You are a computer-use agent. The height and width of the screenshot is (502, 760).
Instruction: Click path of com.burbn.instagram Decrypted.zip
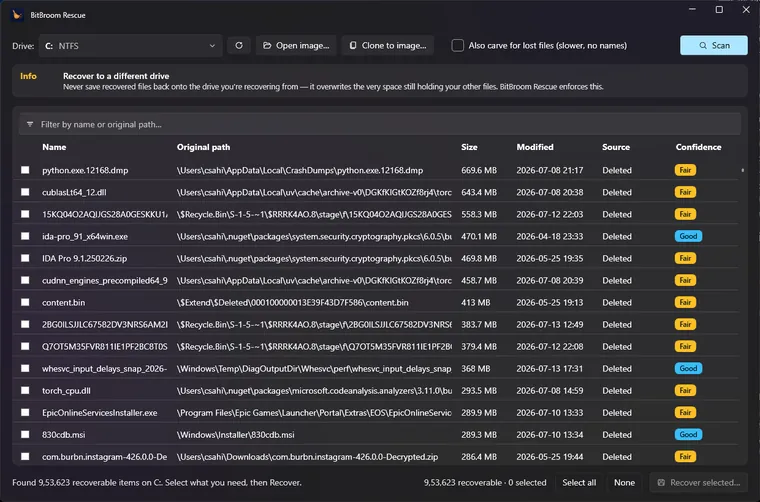[307, 456]
